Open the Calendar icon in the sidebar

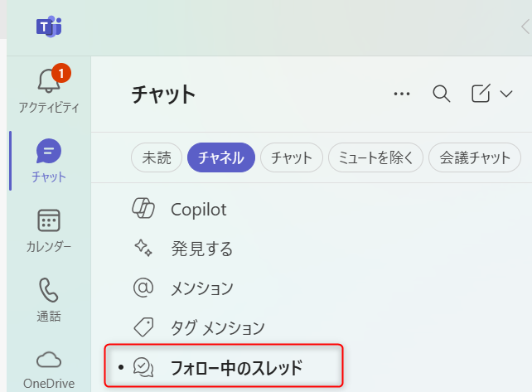[x=49, y=220]
